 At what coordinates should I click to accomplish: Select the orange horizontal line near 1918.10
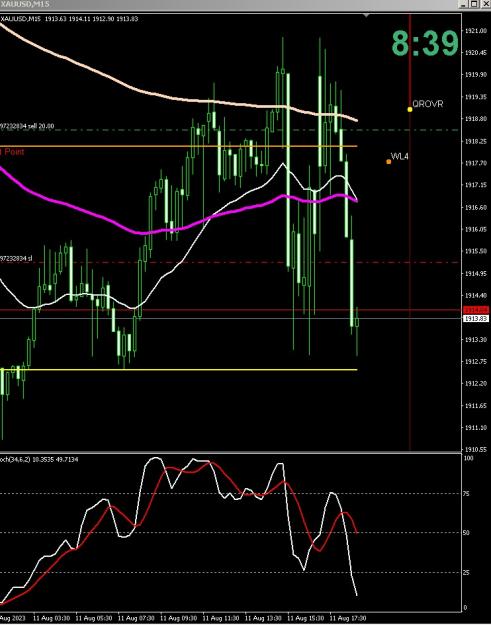[179, 146]
